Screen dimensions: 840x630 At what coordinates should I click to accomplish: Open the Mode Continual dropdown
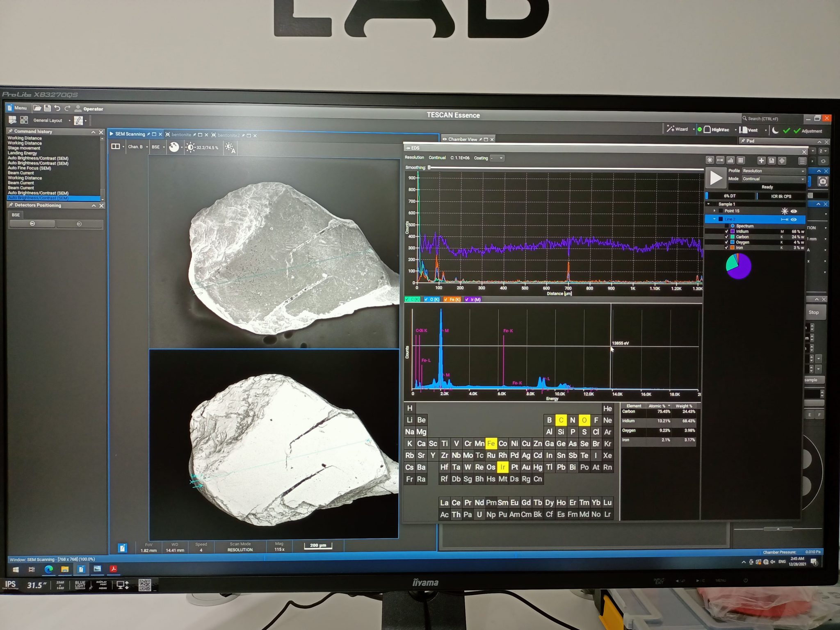773,179
